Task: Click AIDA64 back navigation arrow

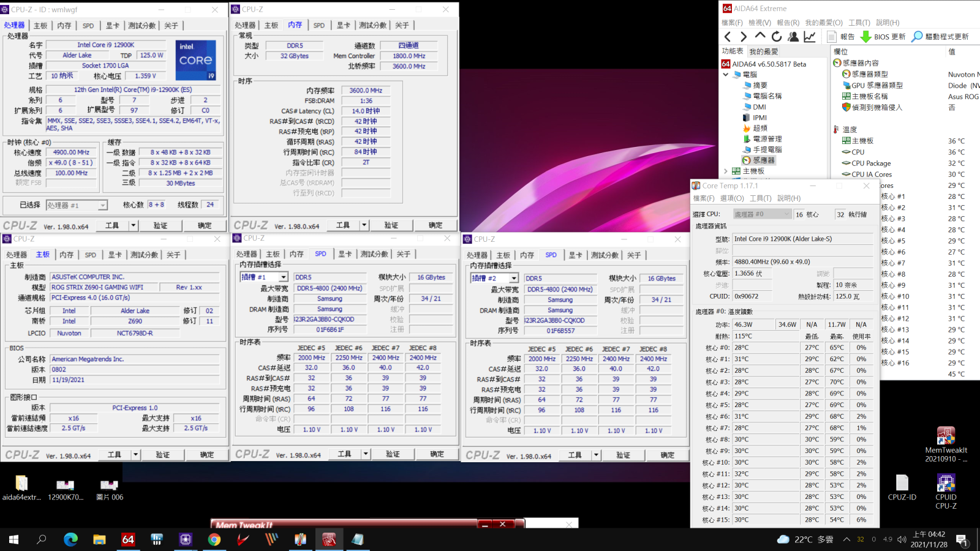Action: pyautogui.click(x=728, y=37)
